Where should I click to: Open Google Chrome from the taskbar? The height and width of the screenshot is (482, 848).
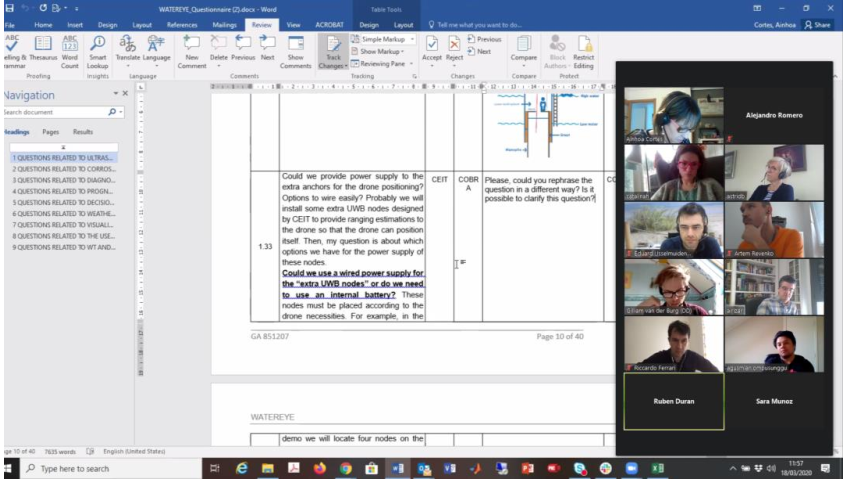point(346,468)
